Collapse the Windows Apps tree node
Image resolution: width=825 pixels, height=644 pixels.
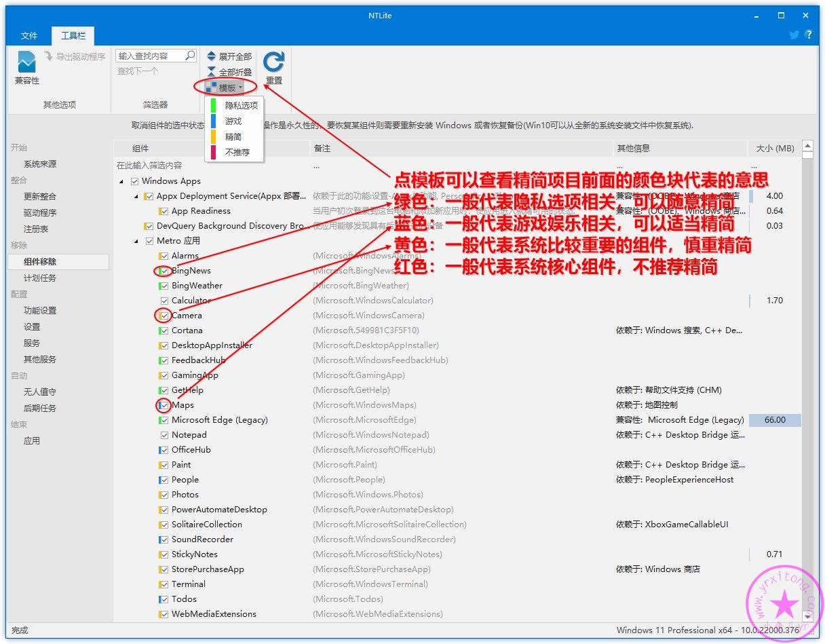tap(121, 181)
